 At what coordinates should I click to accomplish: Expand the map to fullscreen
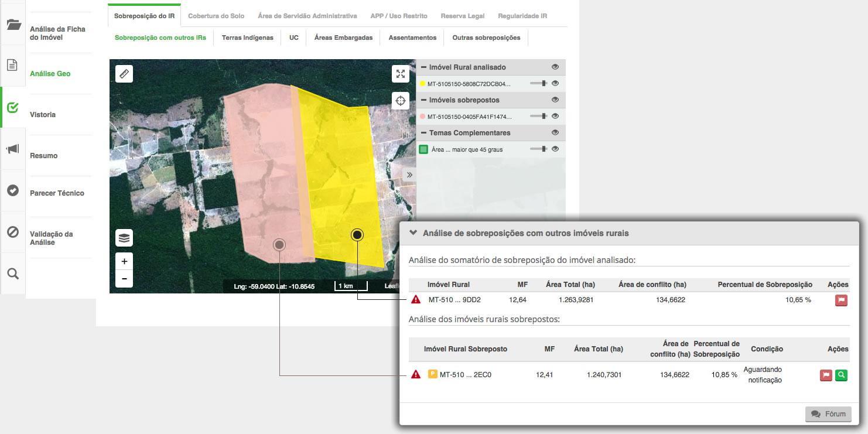401,74
